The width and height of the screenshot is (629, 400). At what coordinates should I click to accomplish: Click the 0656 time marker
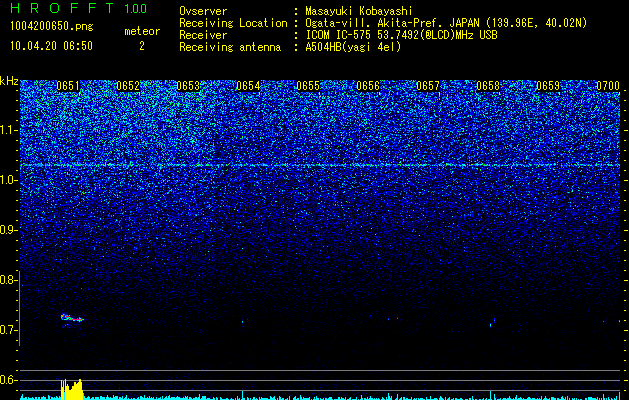368,86
